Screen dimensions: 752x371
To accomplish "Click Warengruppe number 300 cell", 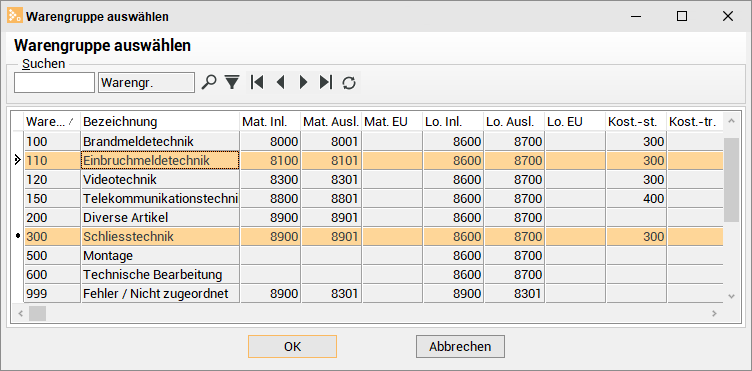I will pyautogui.click(x=52, y=237).
